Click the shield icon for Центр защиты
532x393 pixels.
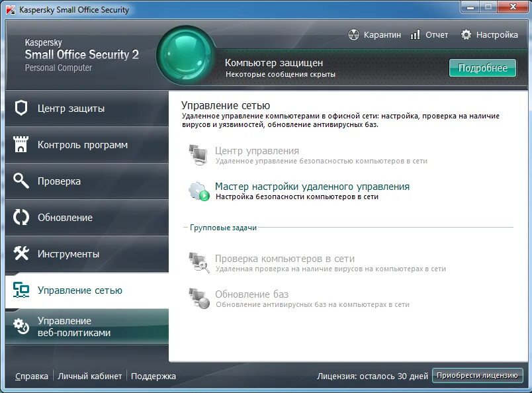[x=21, y=109]
